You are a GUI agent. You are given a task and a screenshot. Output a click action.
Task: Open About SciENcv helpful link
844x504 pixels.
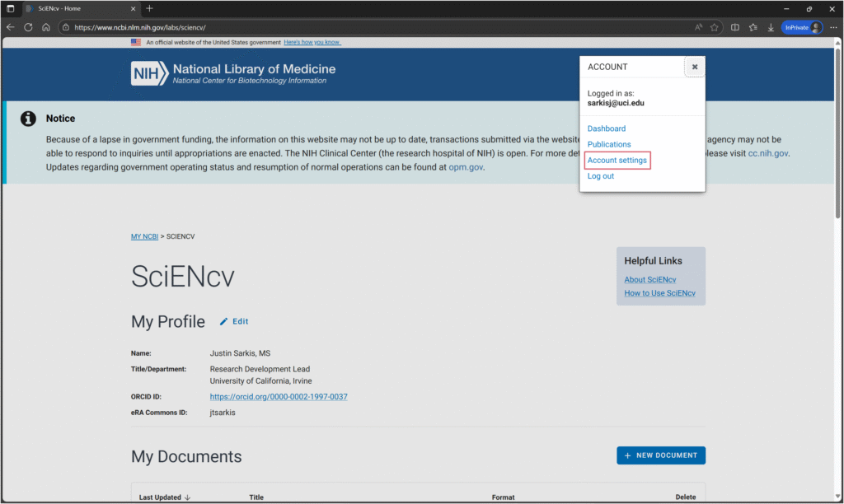649,280
